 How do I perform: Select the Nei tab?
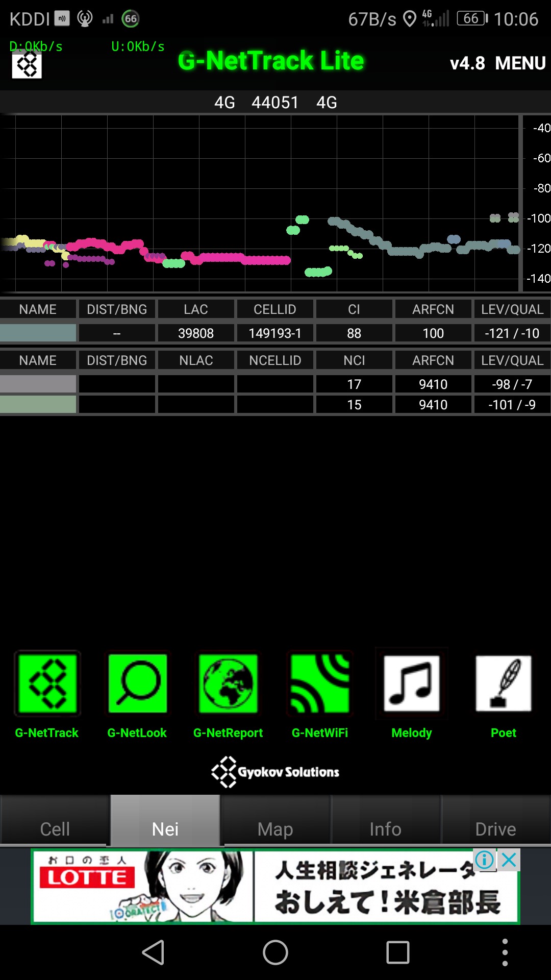[x=165, y=820]
